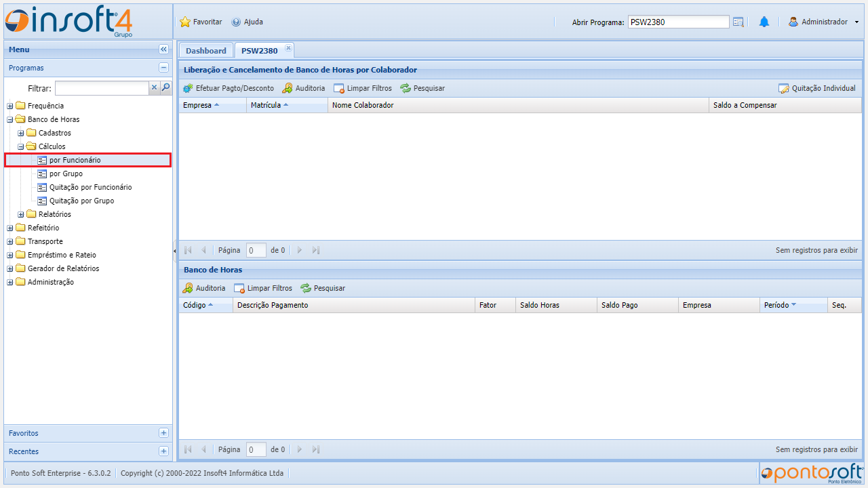Clear the menu filter with X icon
Image resolution: width=868 pixels, height=488 pixels.
(154, 87)
